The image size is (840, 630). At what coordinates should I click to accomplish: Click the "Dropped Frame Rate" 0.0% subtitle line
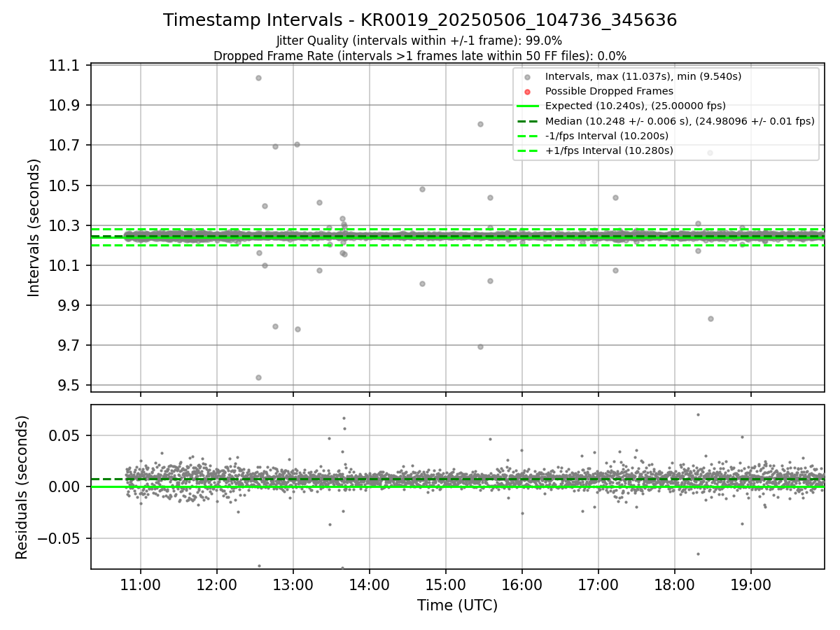[x=420, y=56]
